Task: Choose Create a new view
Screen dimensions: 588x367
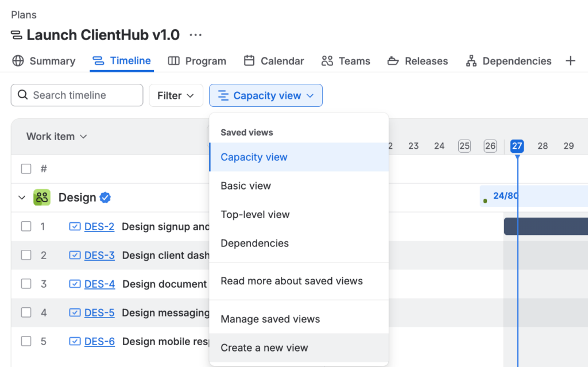Action: [299, 348]
